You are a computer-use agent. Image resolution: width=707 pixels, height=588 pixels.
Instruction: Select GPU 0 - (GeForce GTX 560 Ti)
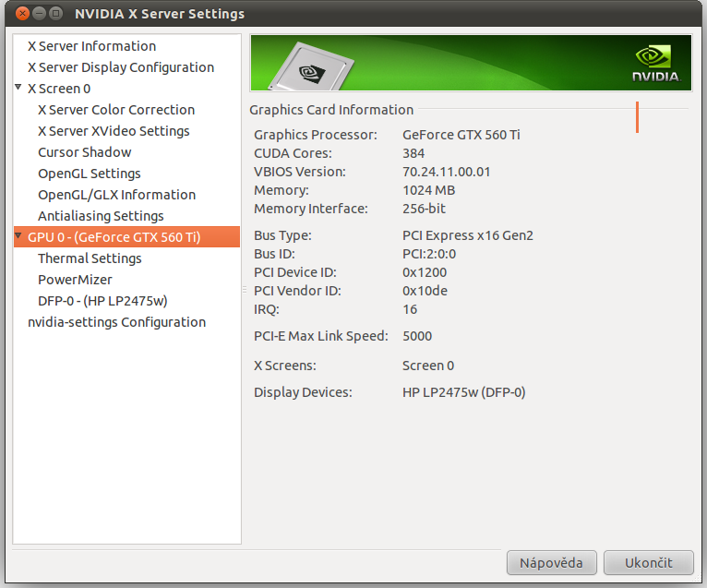tap(114, 237)
